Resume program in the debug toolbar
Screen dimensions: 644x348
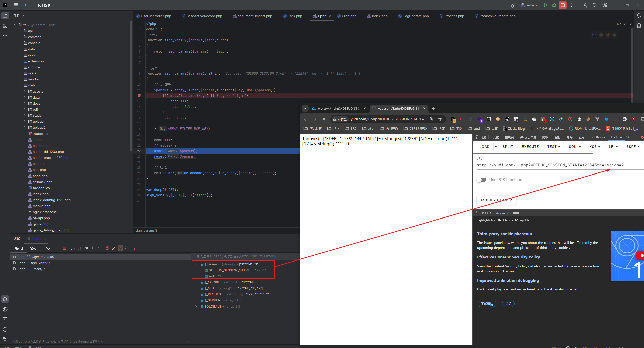[x=73, y=248]
